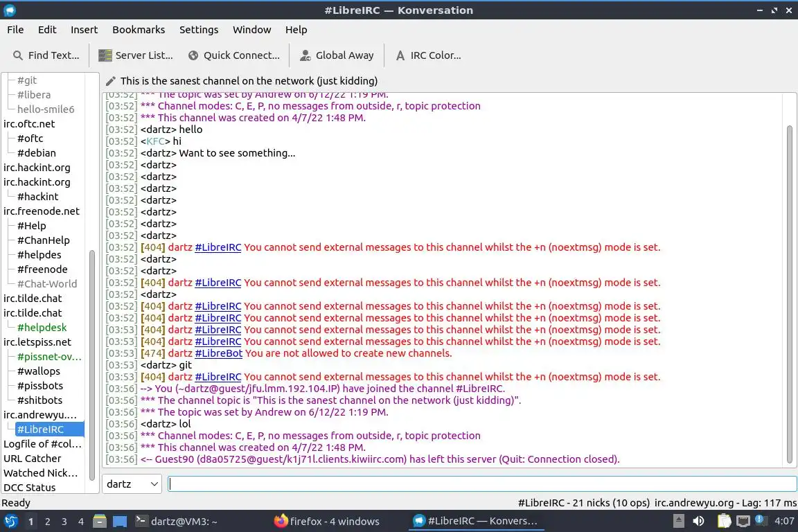
Task: Select the #pissbots channel
Action: tap(40, 386)
